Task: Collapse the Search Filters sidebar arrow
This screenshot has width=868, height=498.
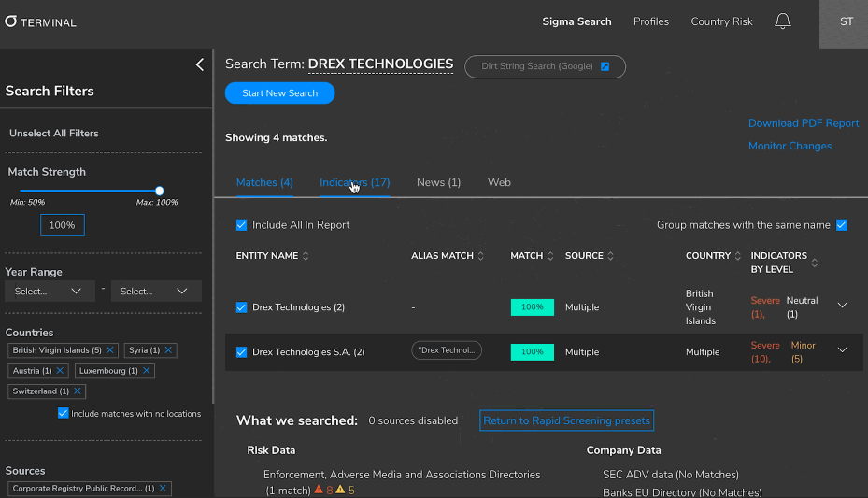Action: pos(199,64)
